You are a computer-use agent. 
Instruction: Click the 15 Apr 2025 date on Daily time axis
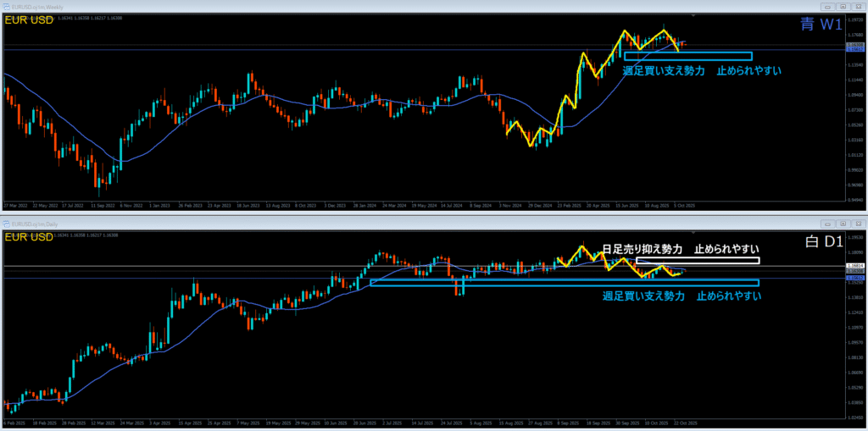tap(191, 423)
